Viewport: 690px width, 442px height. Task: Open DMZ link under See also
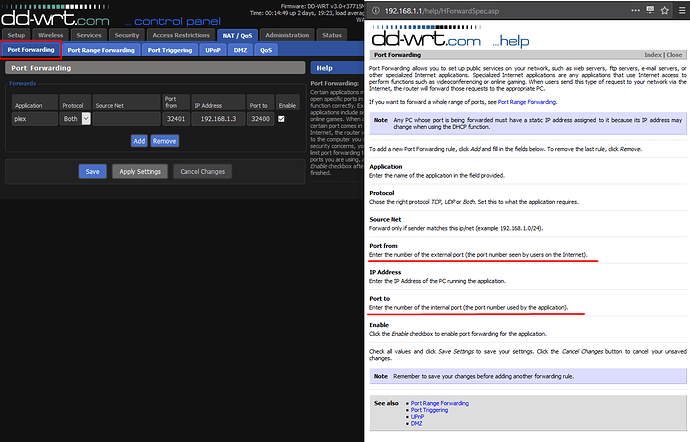pos(416,424)
